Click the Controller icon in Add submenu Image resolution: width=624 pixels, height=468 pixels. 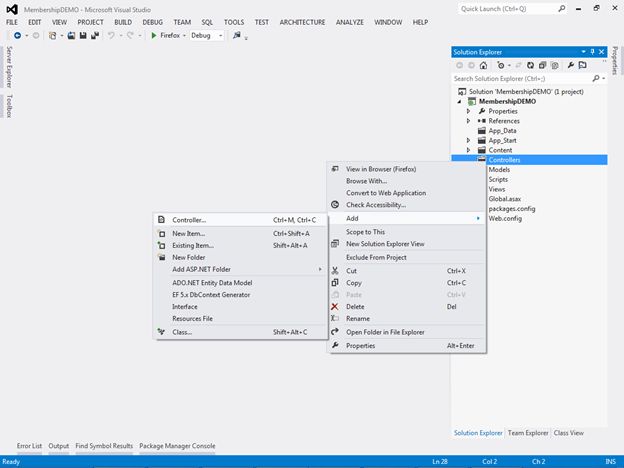click(x=161, y=220)
